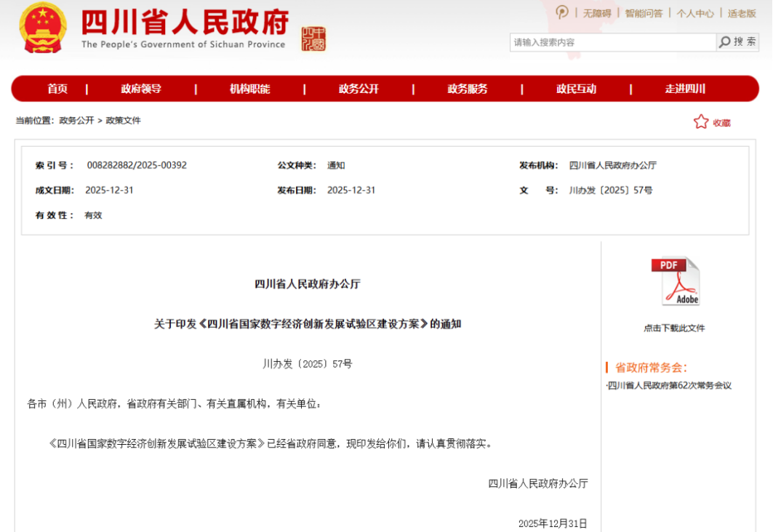Image resolution: width=773 pixels, height=532 pixels.
Task: Focus the 请输入搜索内容 search field
Action: click(x=612, y=42)
